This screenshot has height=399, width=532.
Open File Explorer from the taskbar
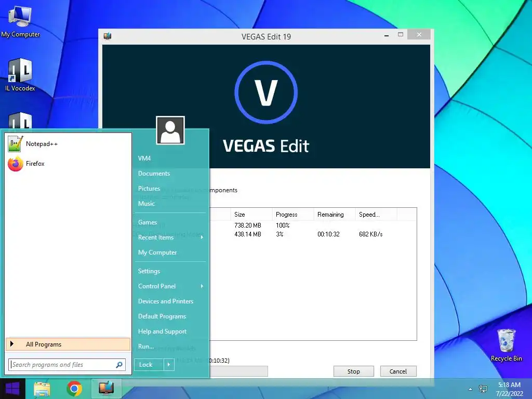pos(42,389)
